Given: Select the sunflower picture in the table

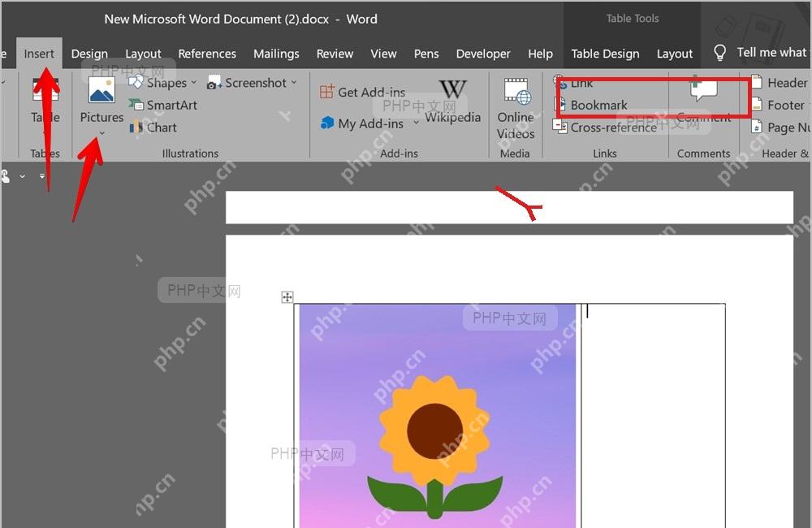Looking at the screenshot, I should point(438,416).
